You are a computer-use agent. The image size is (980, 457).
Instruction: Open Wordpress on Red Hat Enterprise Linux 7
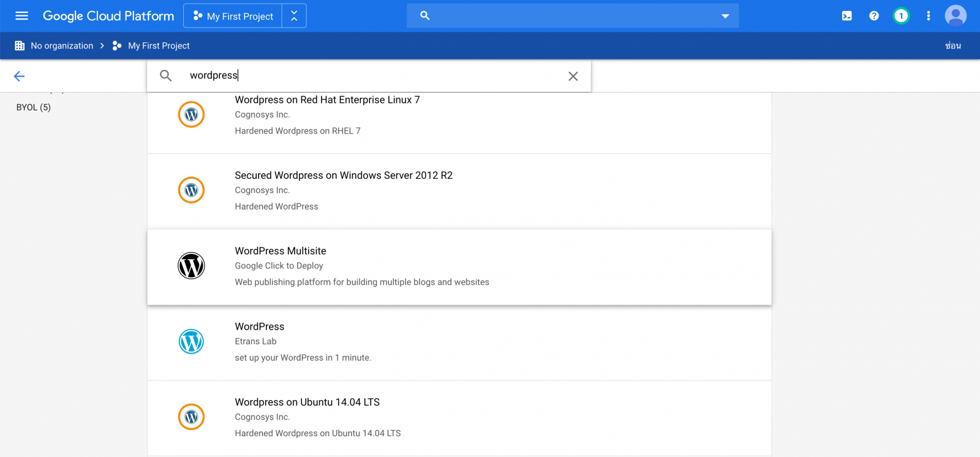point(327,100)
